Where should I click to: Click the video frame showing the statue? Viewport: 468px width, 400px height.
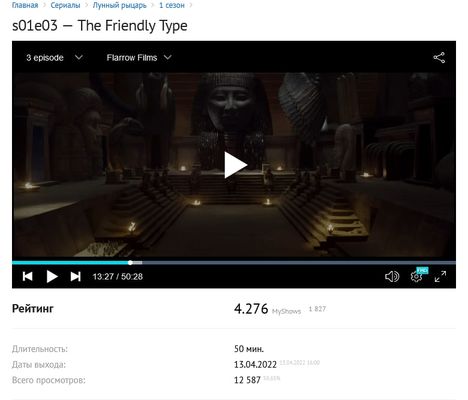(234, 165)
